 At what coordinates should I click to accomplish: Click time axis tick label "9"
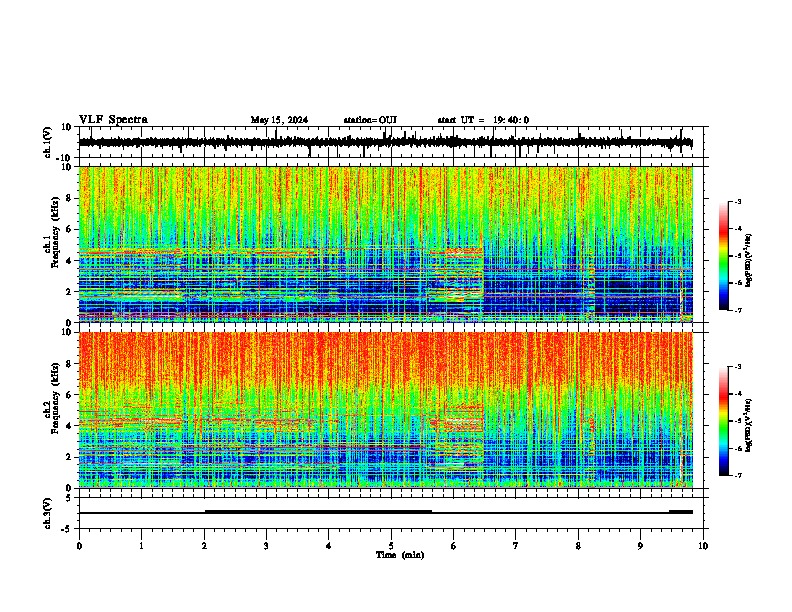(640, 546)
